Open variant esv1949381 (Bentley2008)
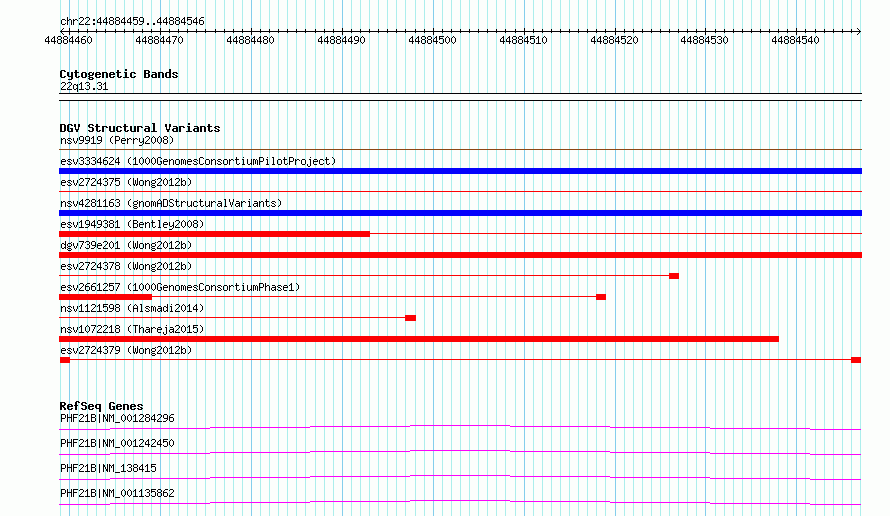 132,224
